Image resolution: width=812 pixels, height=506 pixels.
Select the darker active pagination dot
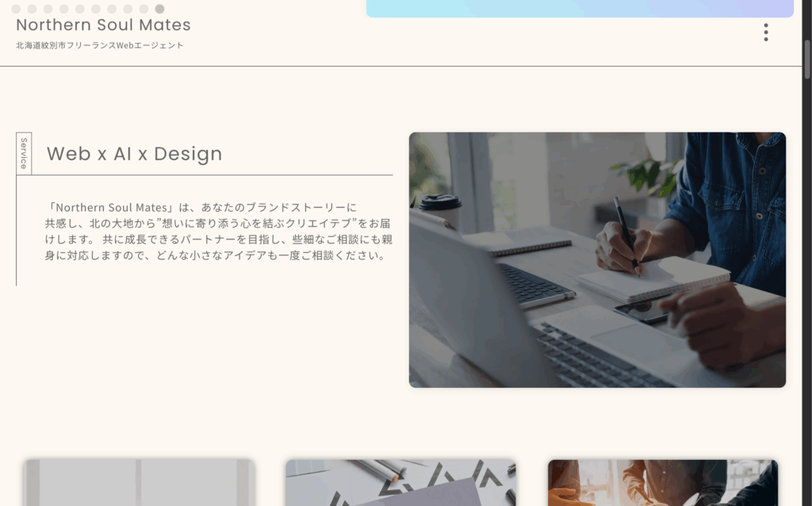coord(159,9)
